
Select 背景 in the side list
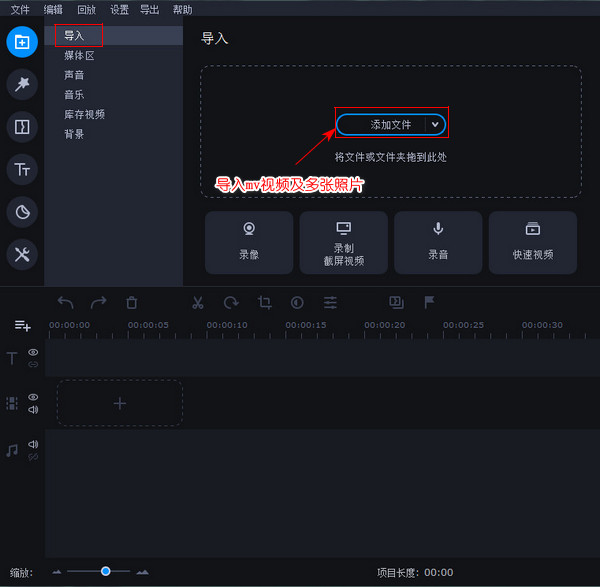coord(114,134)
